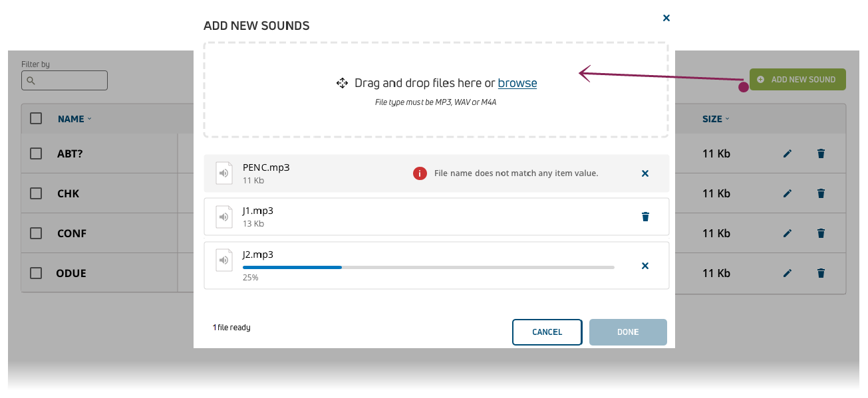Delete the uploaded J1.mp3 file
The image size is (868, 398).
tap(645, 217)
